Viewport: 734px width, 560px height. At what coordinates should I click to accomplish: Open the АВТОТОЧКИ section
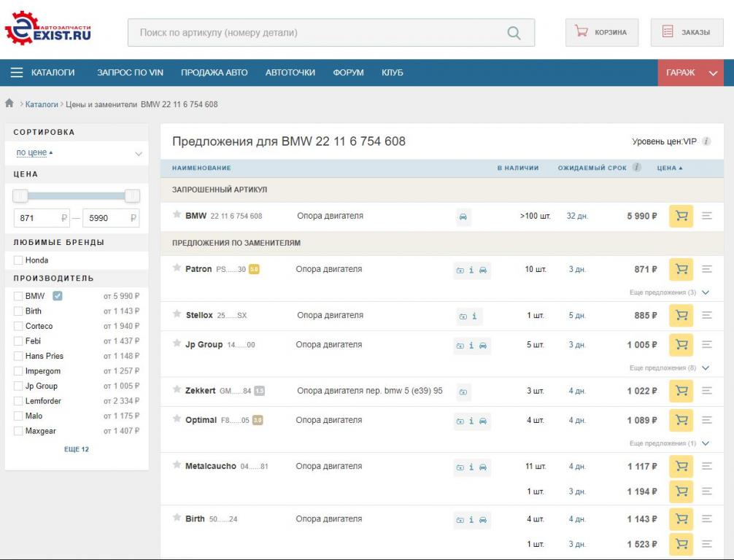point(290,72)
